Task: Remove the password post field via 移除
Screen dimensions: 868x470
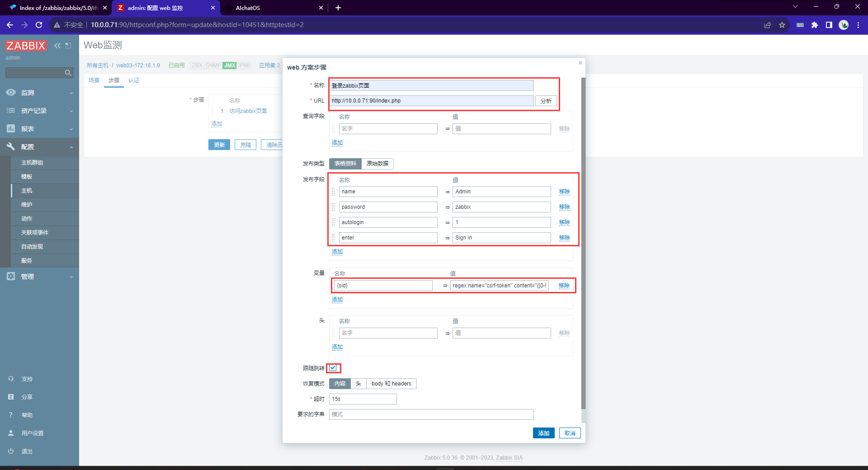Action: click(x=564, y=207)
